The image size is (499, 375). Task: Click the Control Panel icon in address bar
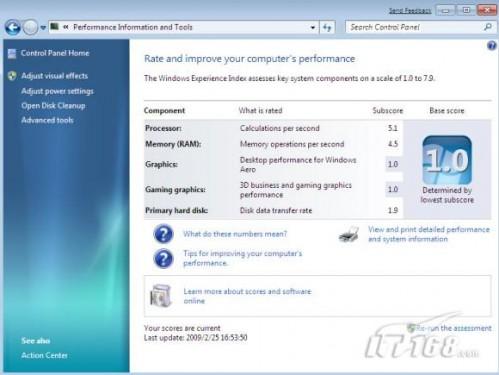pyautogui.click(x=55, y=27)
